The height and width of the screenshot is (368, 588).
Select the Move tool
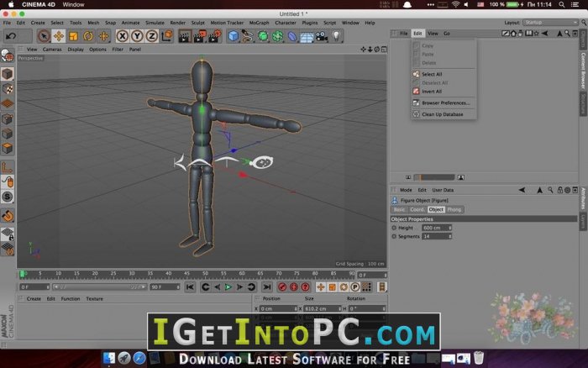(x=59, y=36)
